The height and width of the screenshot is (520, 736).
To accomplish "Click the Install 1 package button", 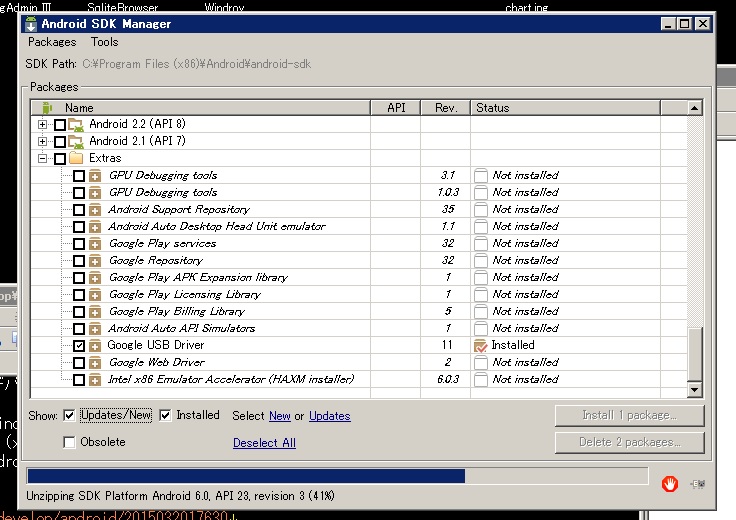I will click(629, 415).
